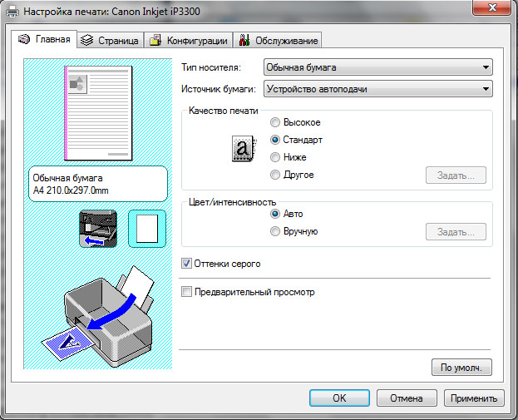Click the Главная tab printer icon
This screenshot has height=420, width=518.
[x=24, y=39]
